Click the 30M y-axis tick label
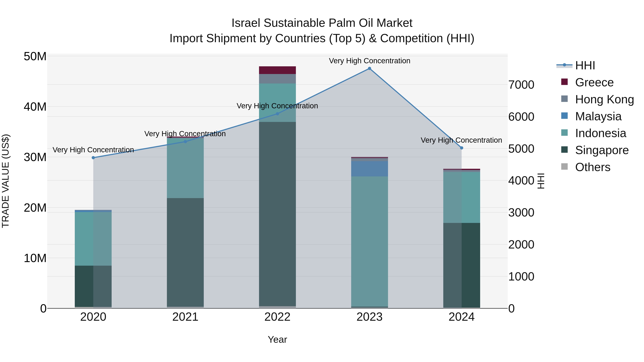 35,157
